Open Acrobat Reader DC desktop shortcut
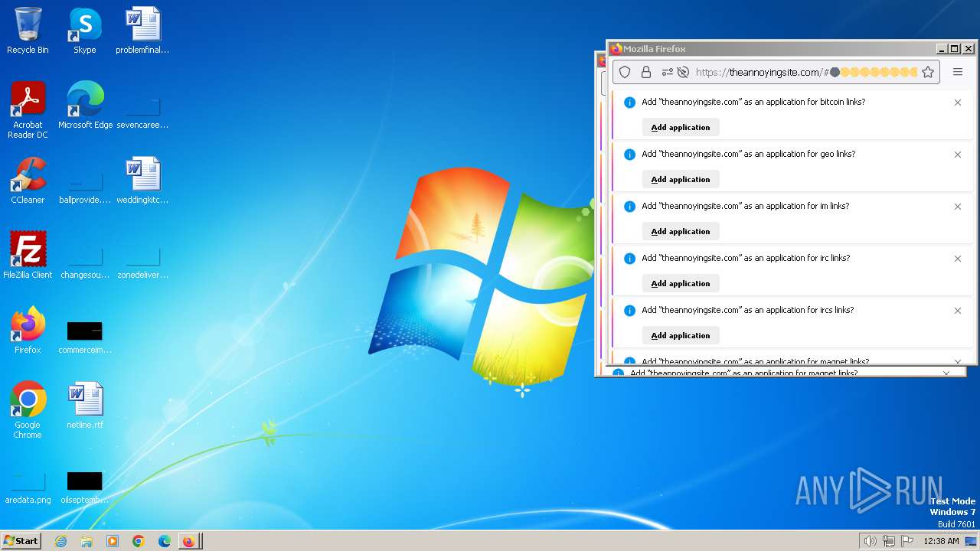 tap(28, 109)
